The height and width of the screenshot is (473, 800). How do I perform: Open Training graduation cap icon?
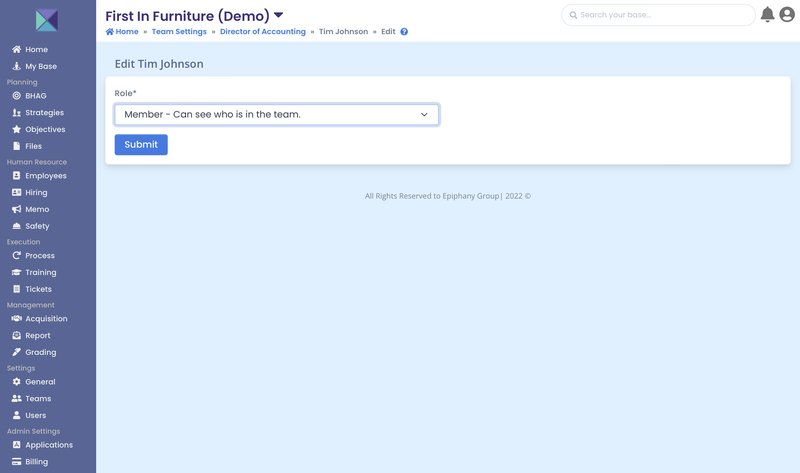16,272
